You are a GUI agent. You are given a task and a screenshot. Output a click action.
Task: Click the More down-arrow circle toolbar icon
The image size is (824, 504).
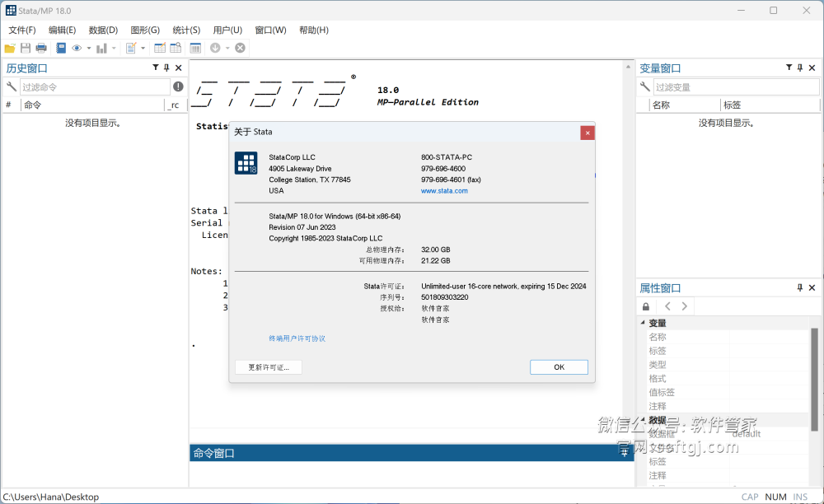[x=215, y=49]
